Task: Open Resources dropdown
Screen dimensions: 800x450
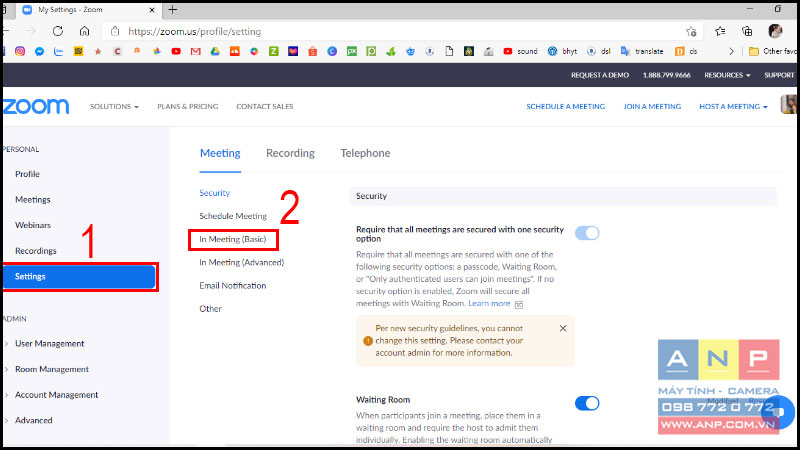Action: tap(727, 75)
